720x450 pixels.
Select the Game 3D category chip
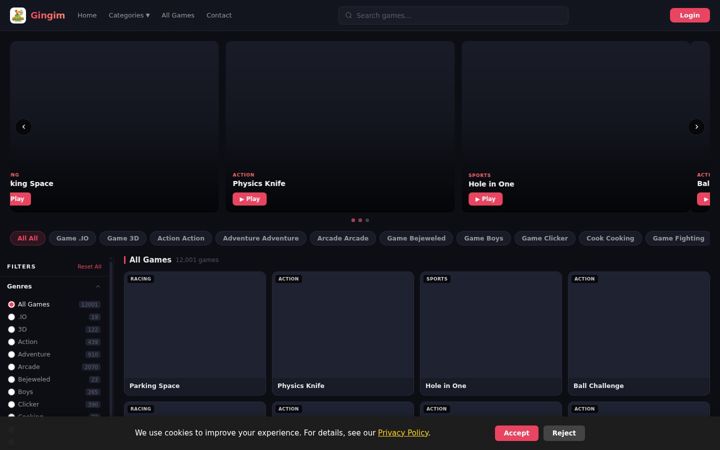123,238
